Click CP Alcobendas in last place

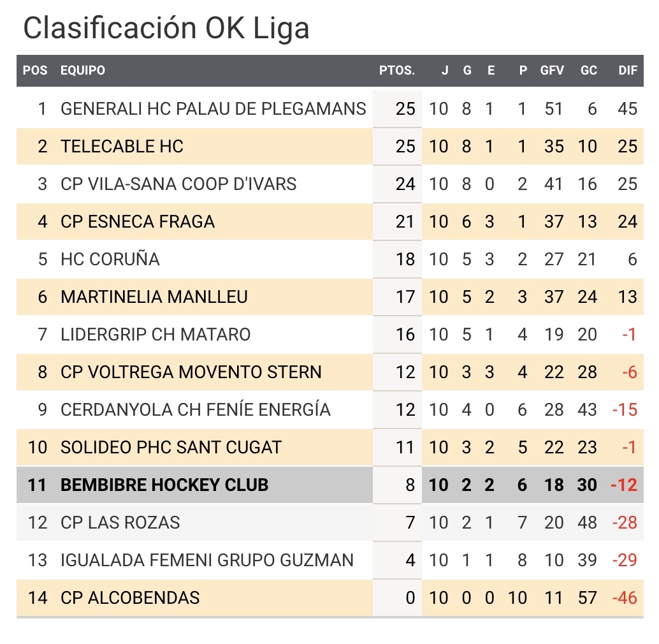coord(130,597)
